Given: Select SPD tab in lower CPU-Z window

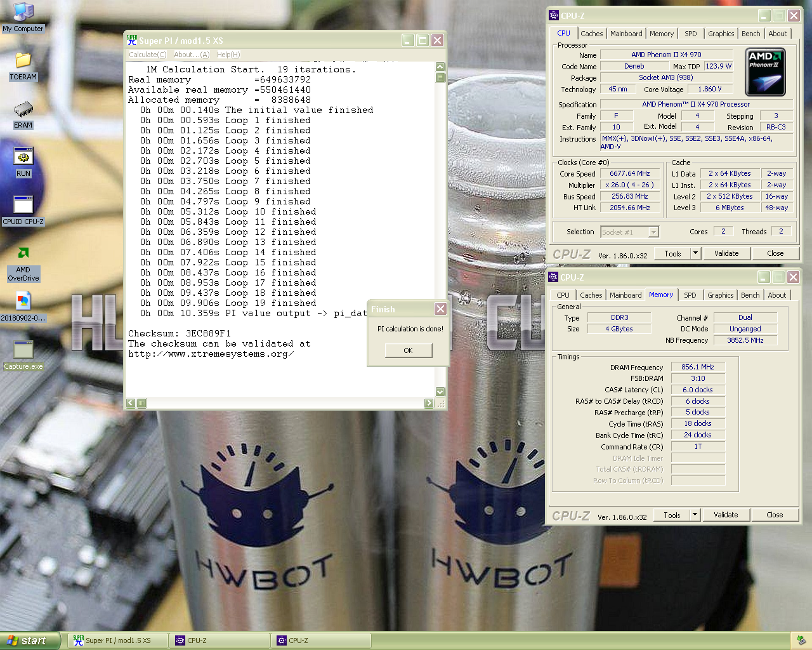Looking at the screenshot, I should tap(690, 295).
